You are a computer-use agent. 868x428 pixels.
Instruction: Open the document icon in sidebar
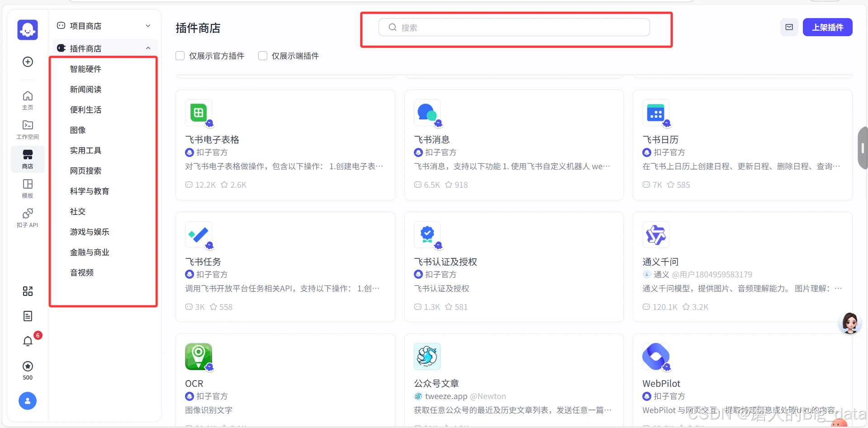28,316
